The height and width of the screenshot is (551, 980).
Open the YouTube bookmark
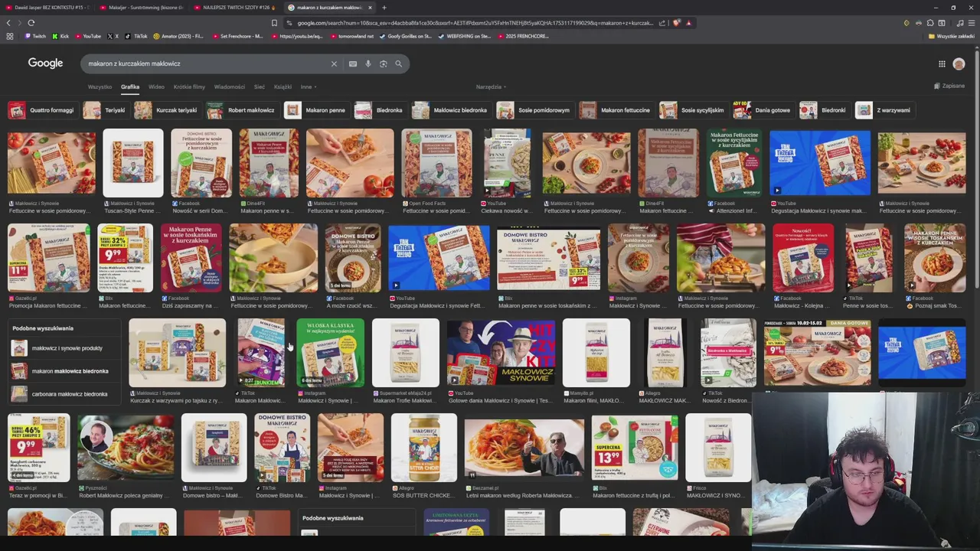tap(88, 36)
